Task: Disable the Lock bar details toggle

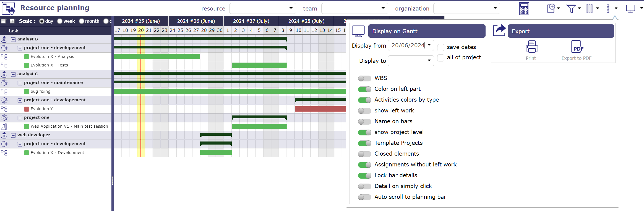Action: click(x=364, y=176)
